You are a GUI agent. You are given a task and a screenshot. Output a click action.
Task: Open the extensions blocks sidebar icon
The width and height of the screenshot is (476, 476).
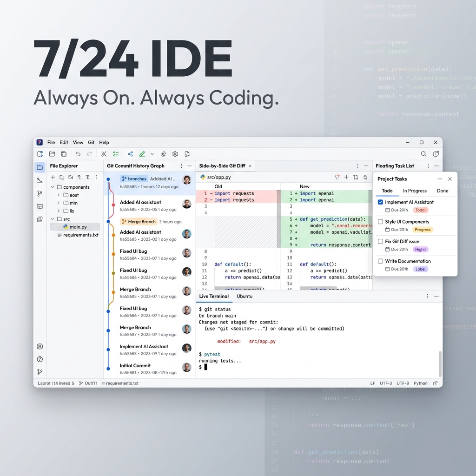[40, 219]
